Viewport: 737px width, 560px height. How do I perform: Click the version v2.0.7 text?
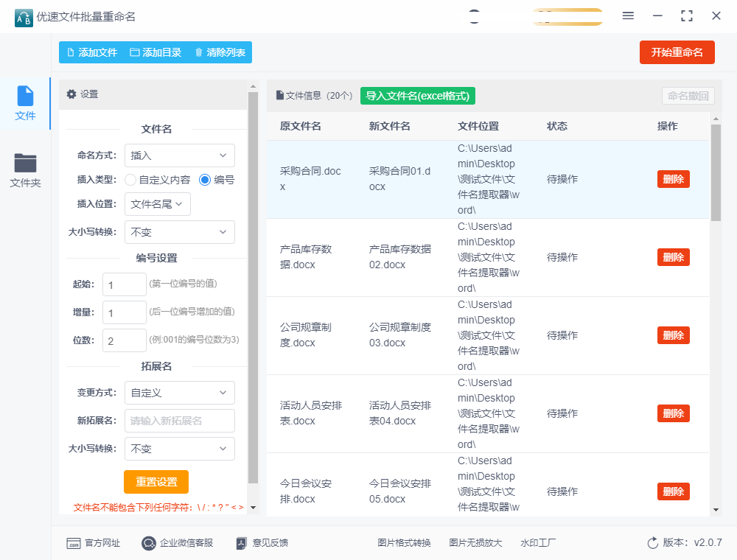coord(692,542)
